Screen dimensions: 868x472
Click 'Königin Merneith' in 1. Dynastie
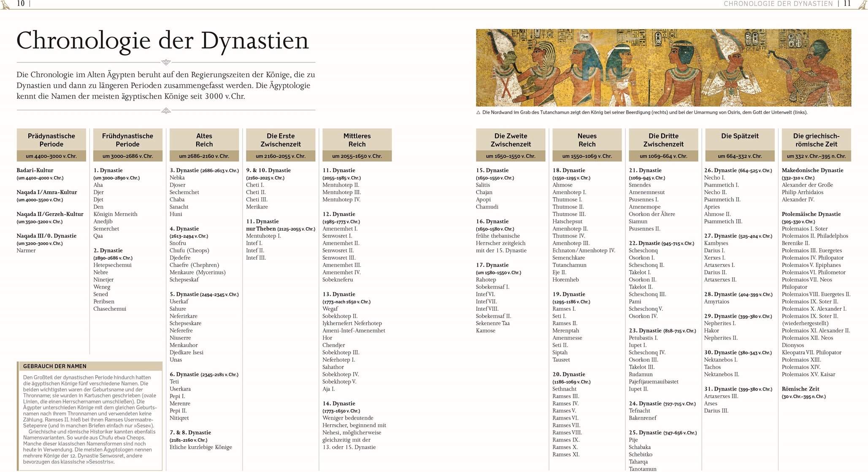point(115,214)
